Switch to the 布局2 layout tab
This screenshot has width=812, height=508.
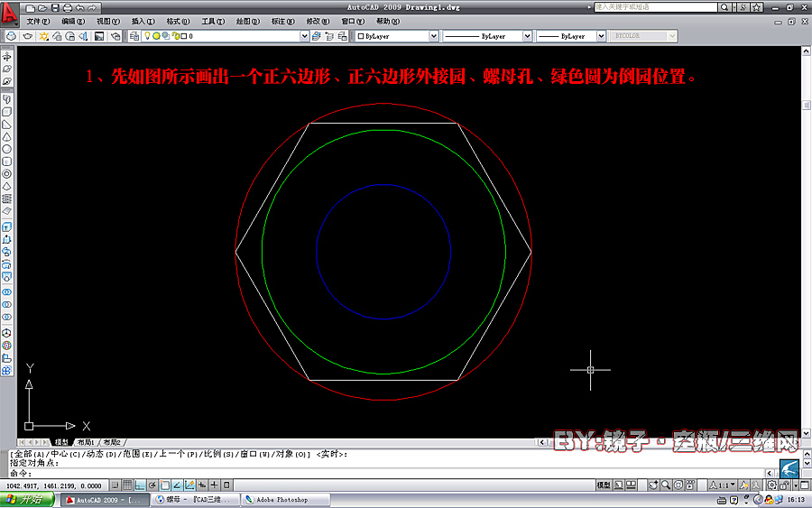click(x=112, y=442)
